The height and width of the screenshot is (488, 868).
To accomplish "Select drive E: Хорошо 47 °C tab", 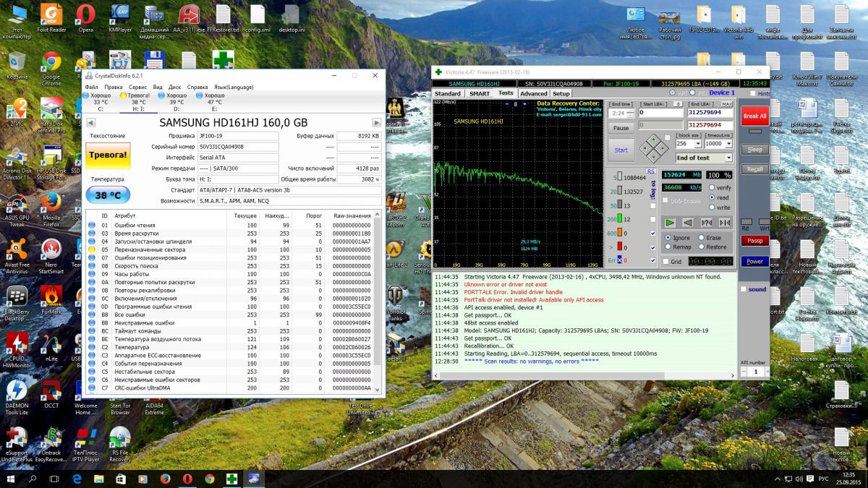I will coord(214,102).
